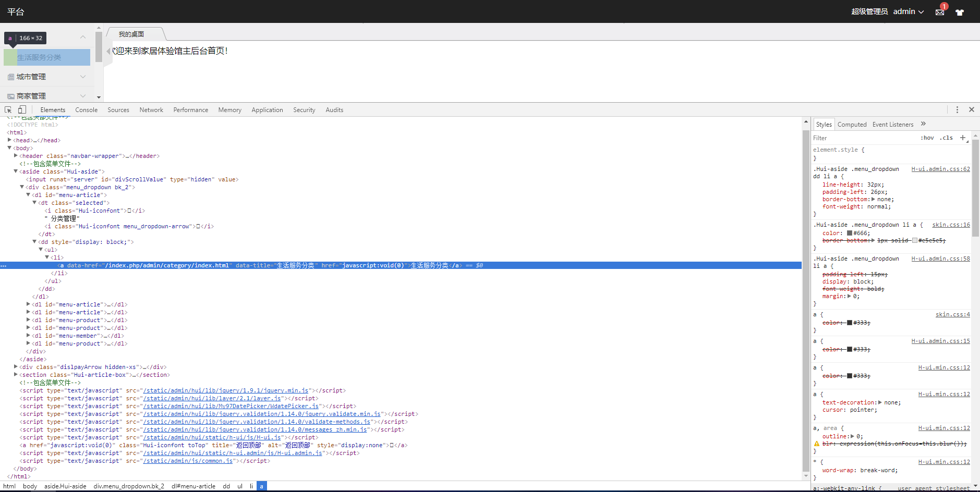Collapse the dd display block node
980x492 pixels.
[34, 241]
